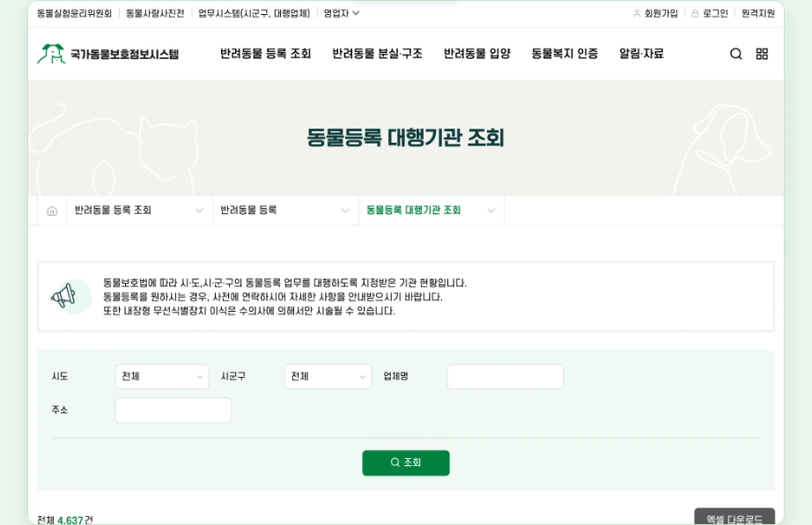Image resolution: width=812 pixels, height=525 pixels.
Task: Open 업무시스템(시군구, 대행업체) link
Action: [255, 13]
